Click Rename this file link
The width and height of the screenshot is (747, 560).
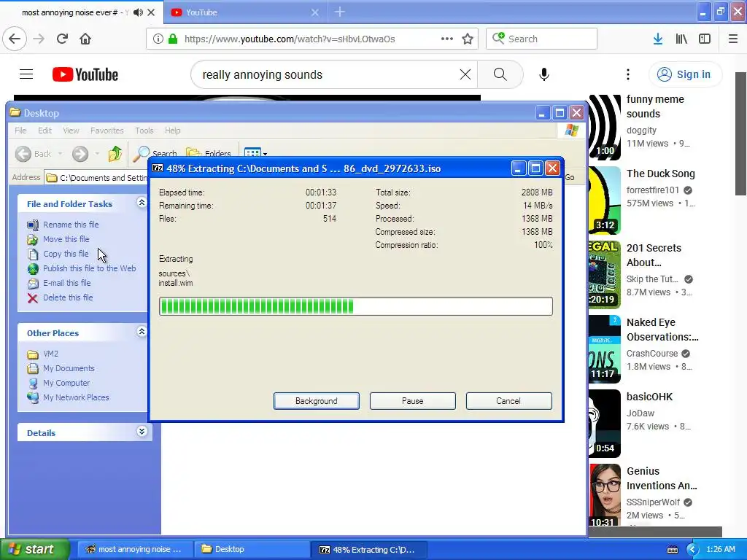tap(71, 225)
